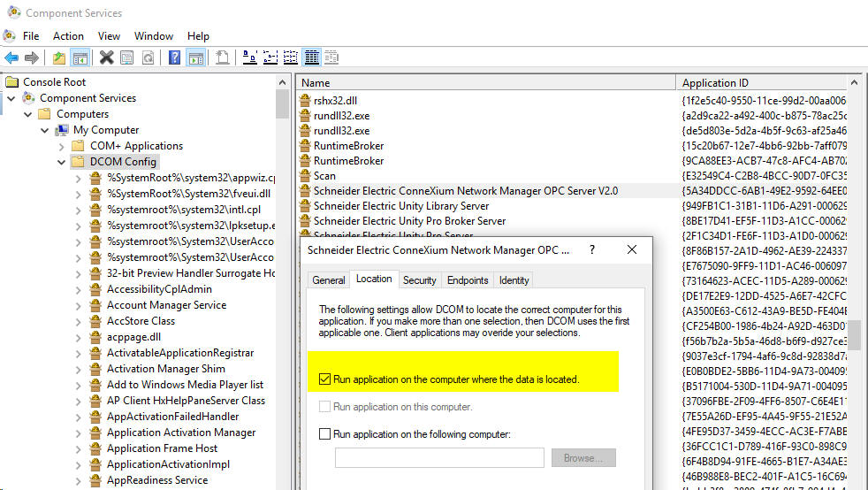Switch to the Endpoints tab
The image size is (868, 490).
(x=468, y=280)
